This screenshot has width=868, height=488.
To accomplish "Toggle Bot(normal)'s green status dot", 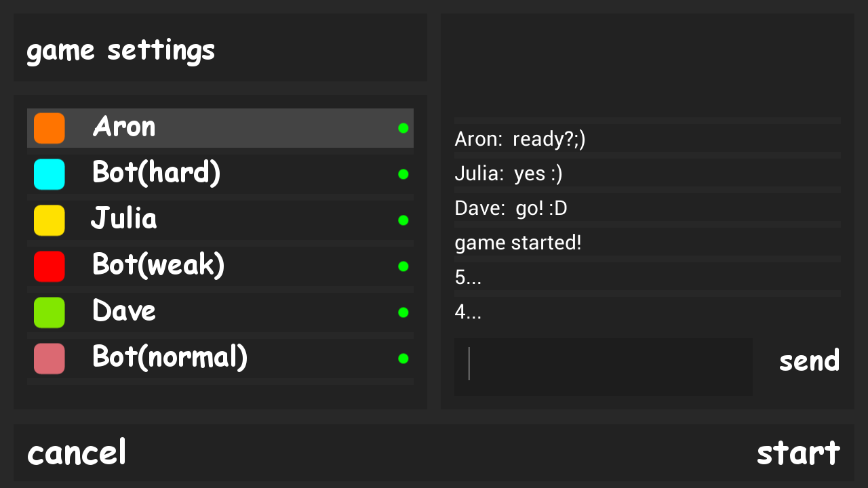I will pyautogui.click(x=403, y=359).
